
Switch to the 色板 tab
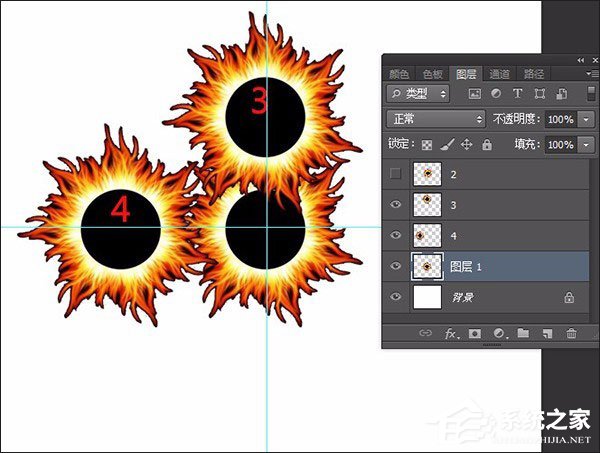tap(433, 73)
